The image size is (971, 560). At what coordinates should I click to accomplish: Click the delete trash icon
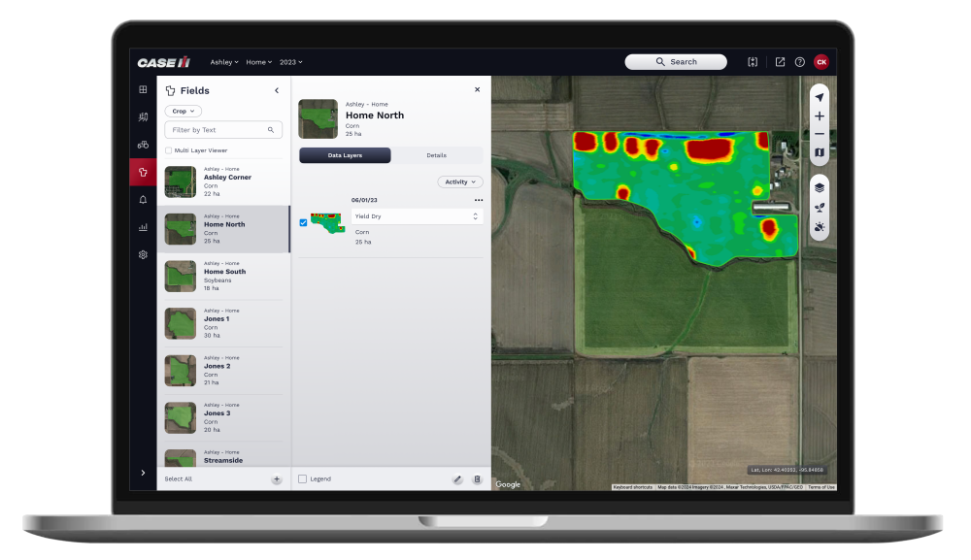pos(477,479)
